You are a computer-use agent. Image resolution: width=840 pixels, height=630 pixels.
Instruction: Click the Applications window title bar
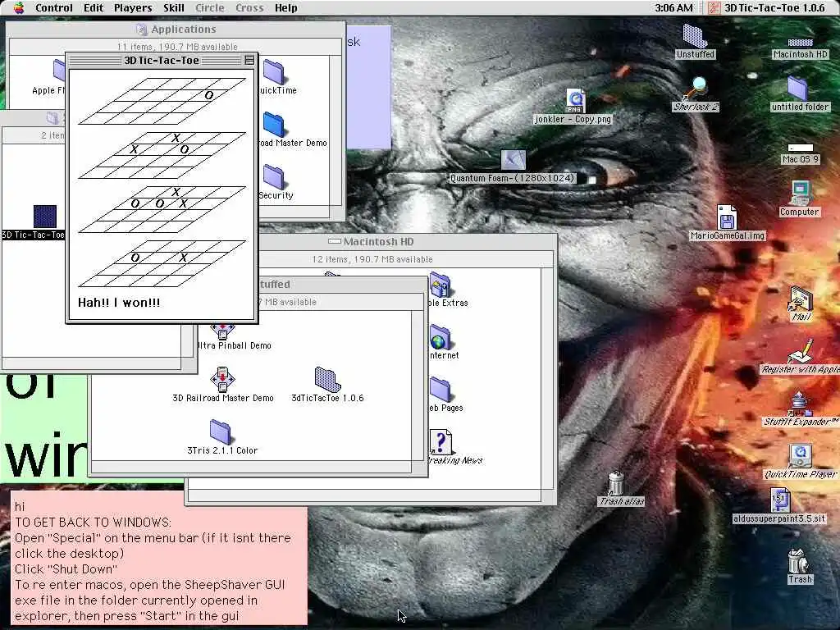click(176, 30)
